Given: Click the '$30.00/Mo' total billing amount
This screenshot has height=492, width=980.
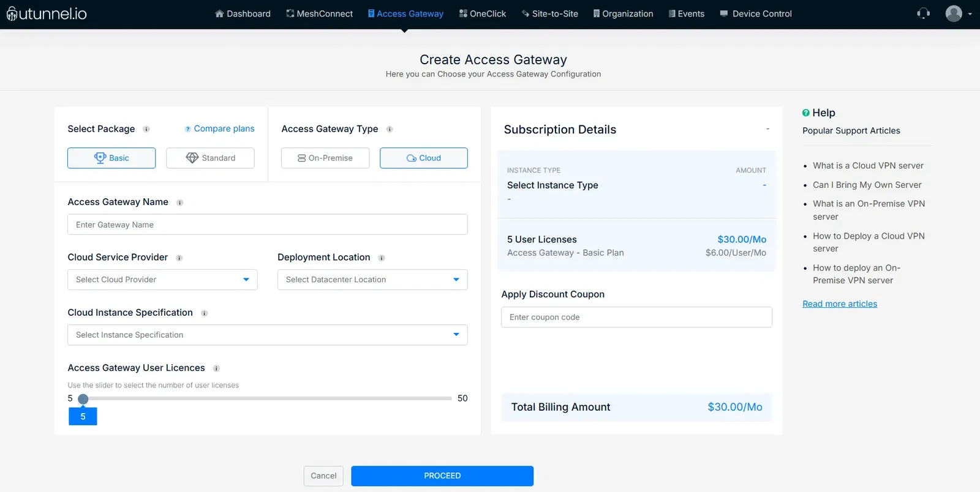Looking at the screenshot, I should 734,407.
